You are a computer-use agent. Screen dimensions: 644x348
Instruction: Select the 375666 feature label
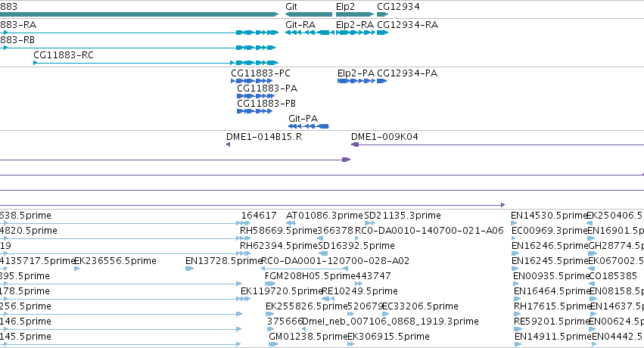285,322
